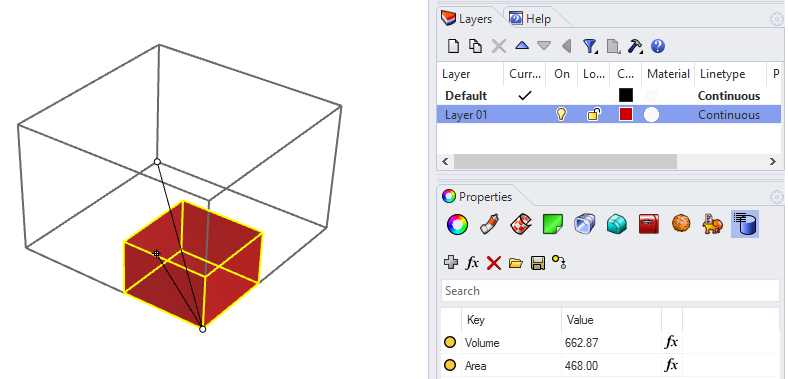Click the red Layer 01 color swatch
This screenshot has height=379, width=788.
click(625, 115)
